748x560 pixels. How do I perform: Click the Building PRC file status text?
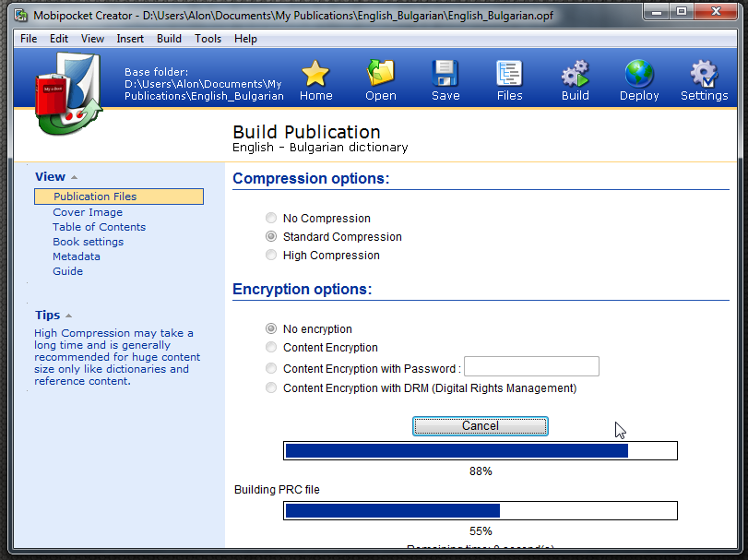point(278,490)
